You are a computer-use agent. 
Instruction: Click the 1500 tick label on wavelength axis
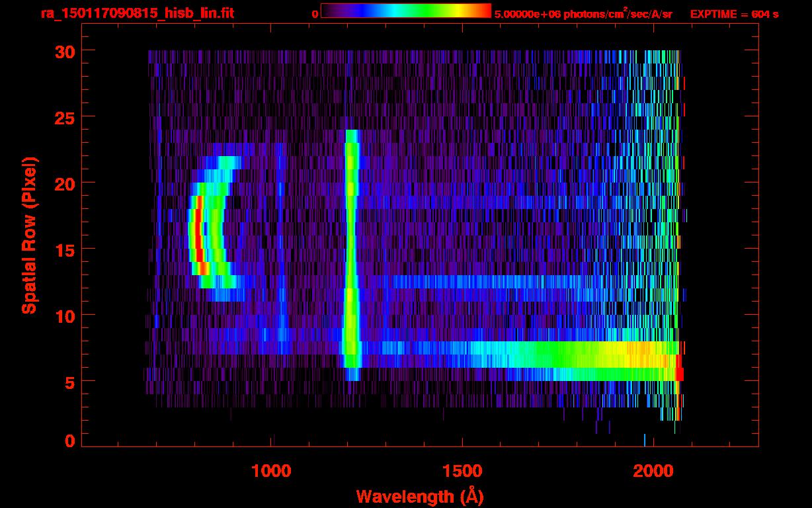[x=462, y=471]
